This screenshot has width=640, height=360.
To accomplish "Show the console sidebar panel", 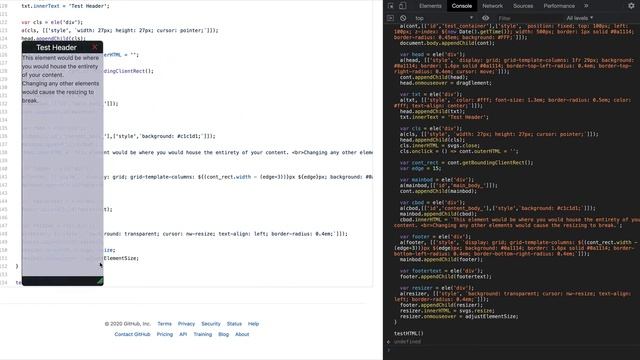I will pos(391,18).
